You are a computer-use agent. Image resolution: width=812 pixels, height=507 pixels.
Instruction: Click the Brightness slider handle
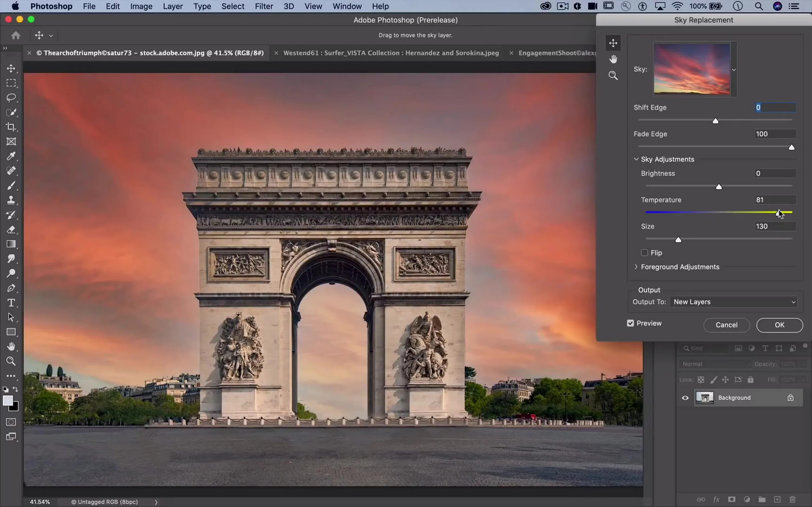coord(719,187)
